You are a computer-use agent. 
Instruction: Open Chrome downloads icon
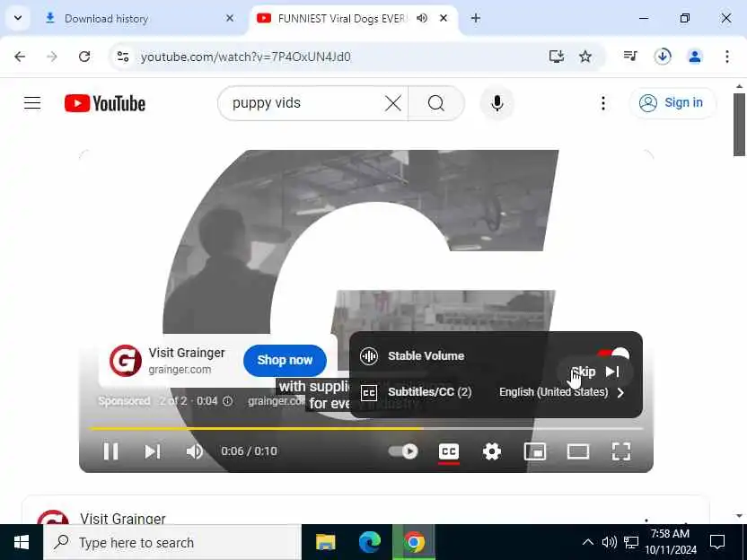pyautogui.click(x=663, y=57)
